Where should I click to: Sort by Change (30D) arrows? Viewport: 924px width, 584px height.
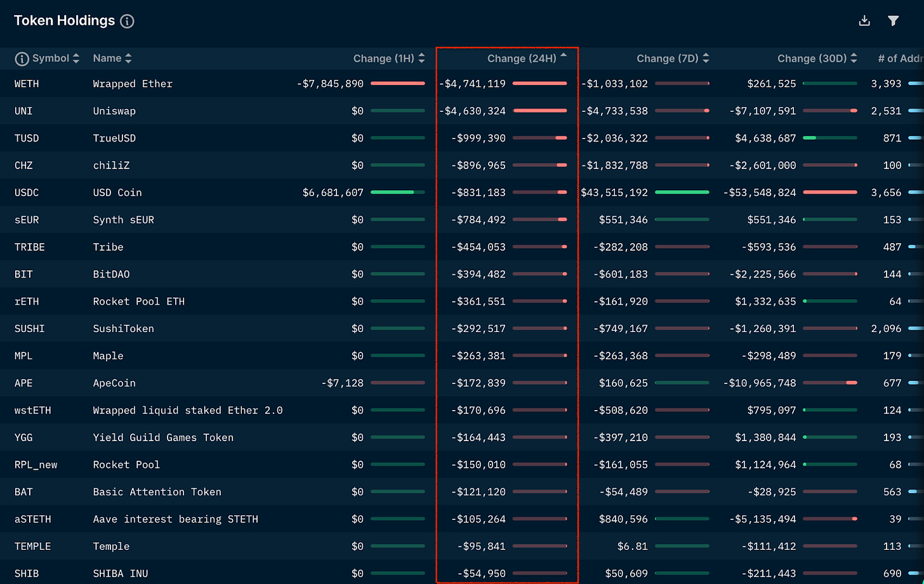854,58
